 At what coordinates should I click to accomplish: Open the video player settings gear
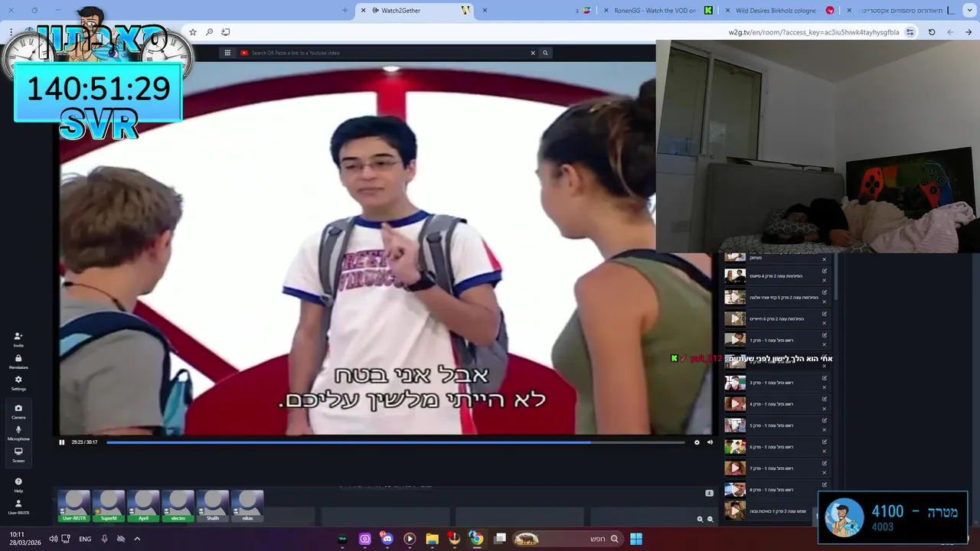tap(697, 442)
